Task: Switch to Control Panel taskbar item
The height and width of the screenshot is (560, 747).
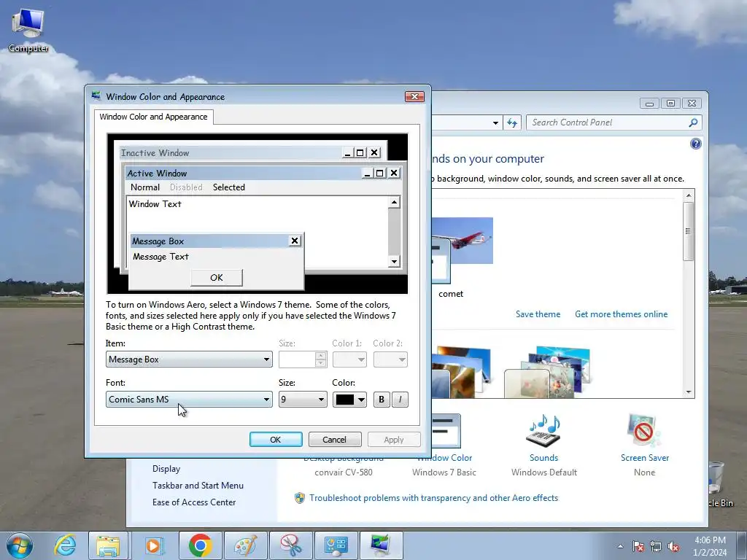Action: click(336, 545)
